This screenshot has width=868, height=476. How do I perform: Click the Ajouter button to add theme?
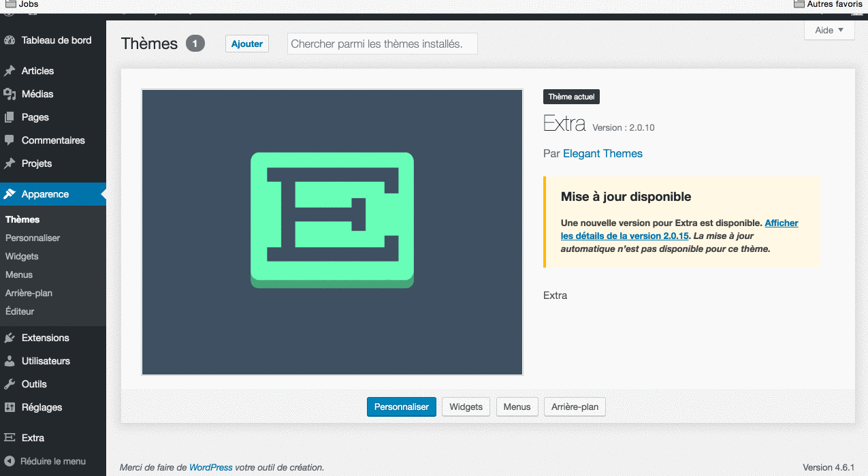tap(247, 44)
